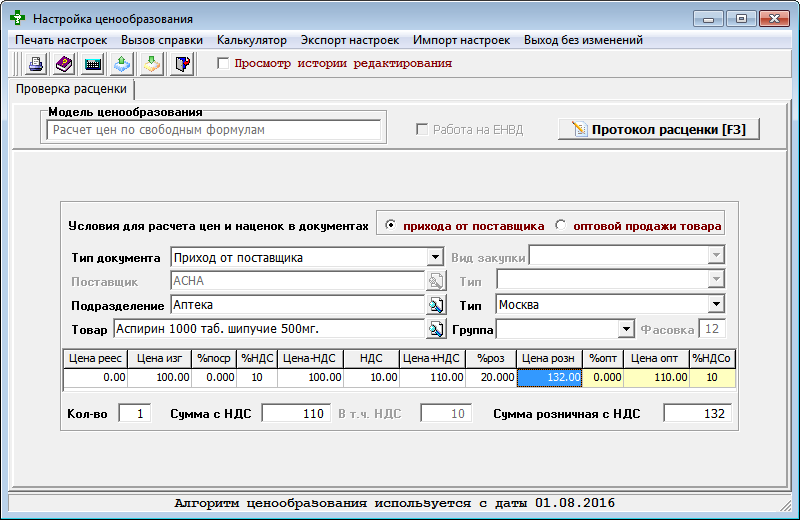Toggle the Работа на ЕНВД checkbox
Viewport: 800px width, 520px height.
[x=421, y=130]
